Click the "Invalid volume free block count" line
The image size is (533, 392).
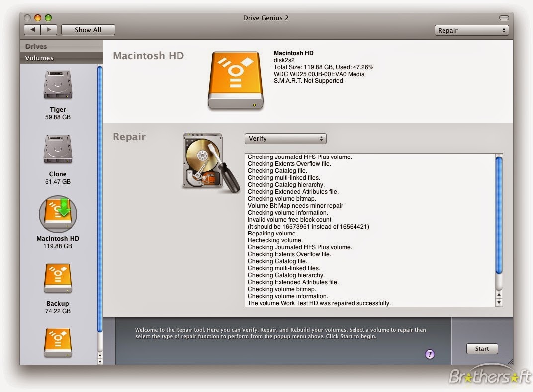tap(289, 220)
